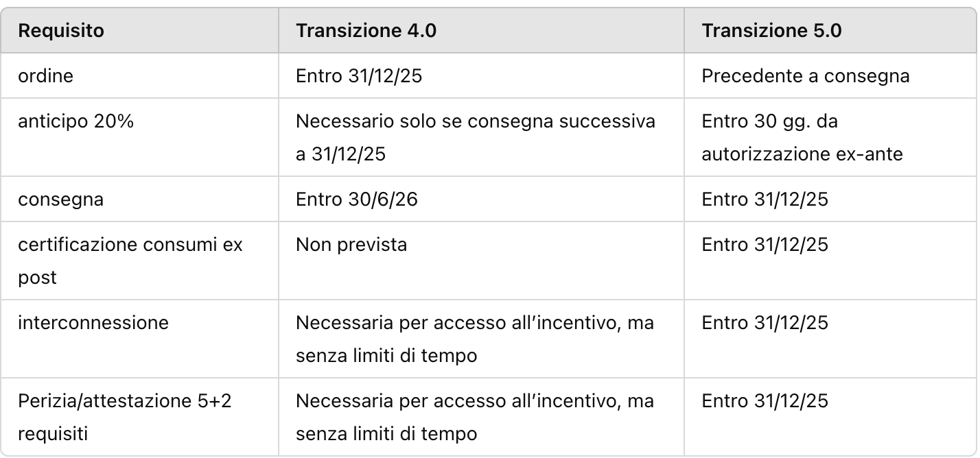Select the "ordine" row label cell
This screenshot has height=458, width=980.
[x=45, y=75]
